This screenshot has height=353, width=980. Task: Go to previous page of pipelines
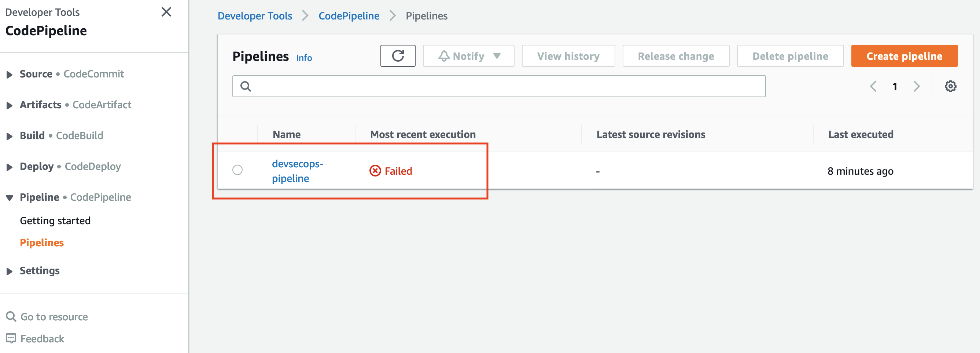point(873,87)
